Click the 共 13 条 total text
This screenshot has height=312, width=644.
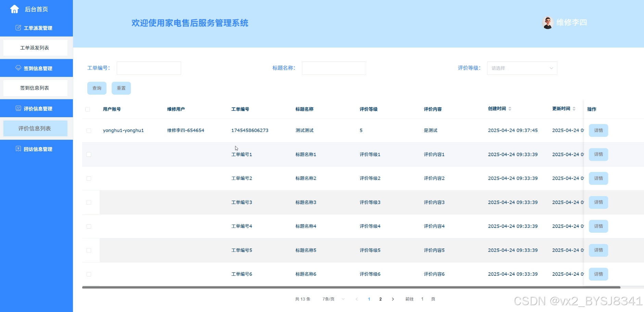pyautogui.click(x=303, y=299)
